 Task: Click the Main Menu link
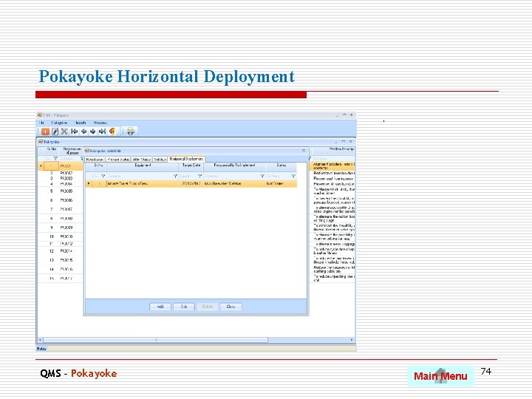click(440, 376)
